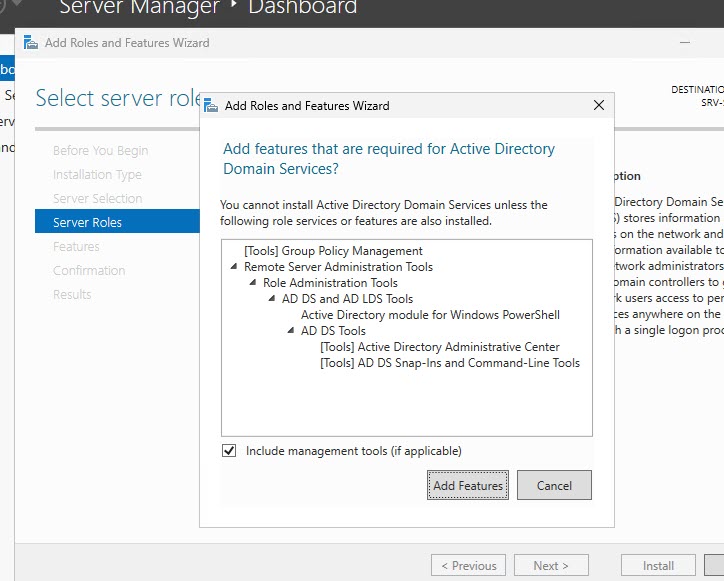Click Server Manager title in header
724x581 pixels.
pos(139,7)
